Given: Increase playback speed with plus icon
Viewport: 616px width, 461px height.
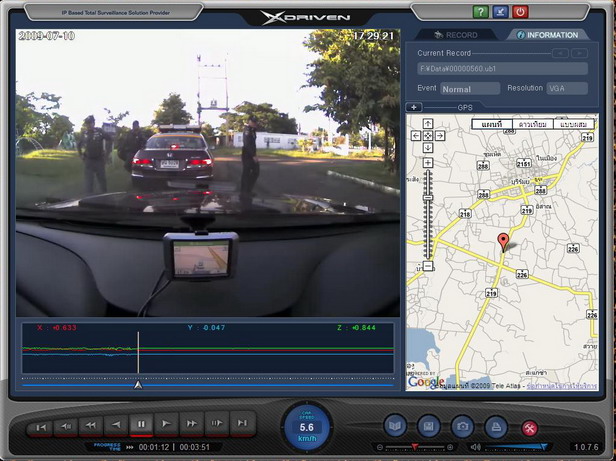Looking at the screenshot, I should point(450,447).
